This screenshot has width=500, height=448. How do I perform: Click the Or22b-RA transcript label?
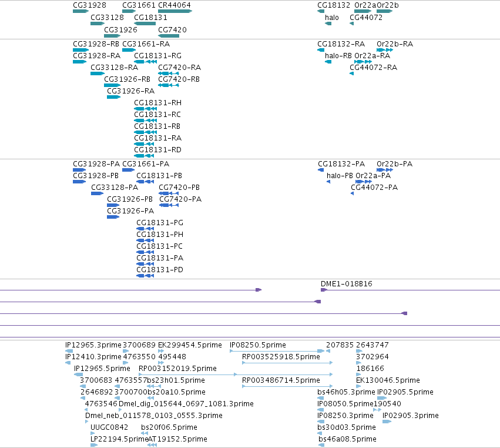395,44
